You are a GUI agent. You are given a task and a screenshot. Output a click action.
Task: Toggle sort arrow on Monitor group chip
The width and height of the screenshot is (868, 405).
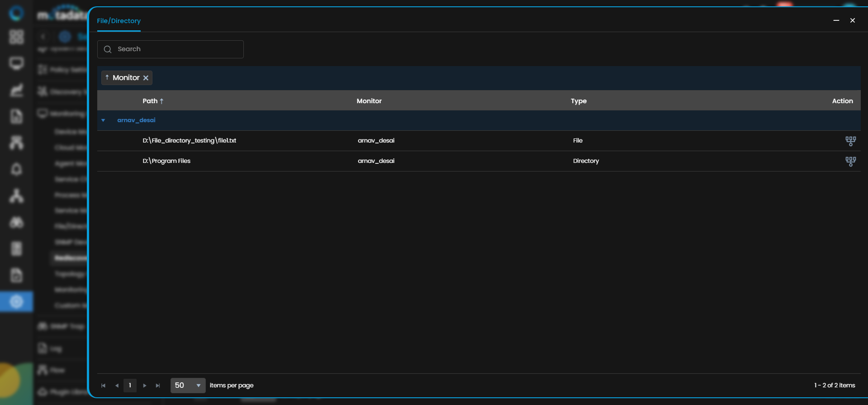coord(107,77)
